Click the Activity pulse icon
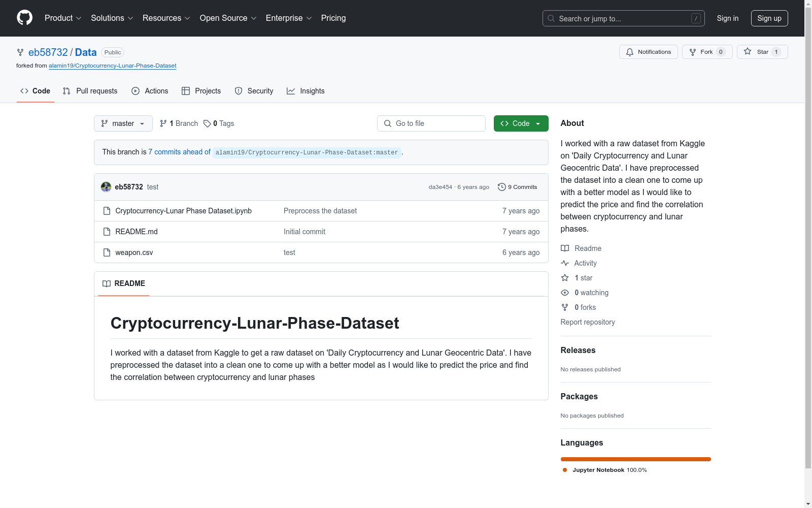Viewport: 812px width, 508px height. (565, 263)
